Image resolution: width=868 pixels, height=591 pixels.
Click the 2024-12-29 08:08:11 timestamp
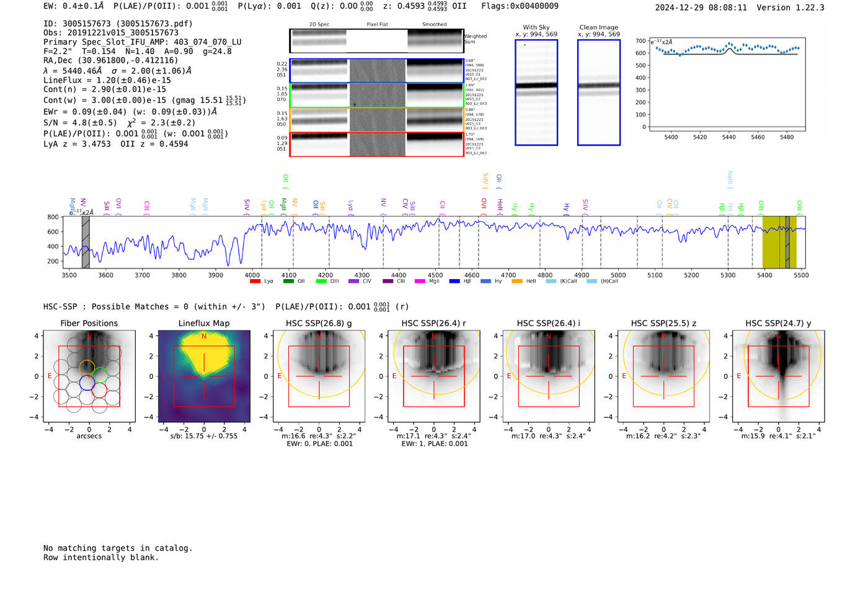point(701,7)
